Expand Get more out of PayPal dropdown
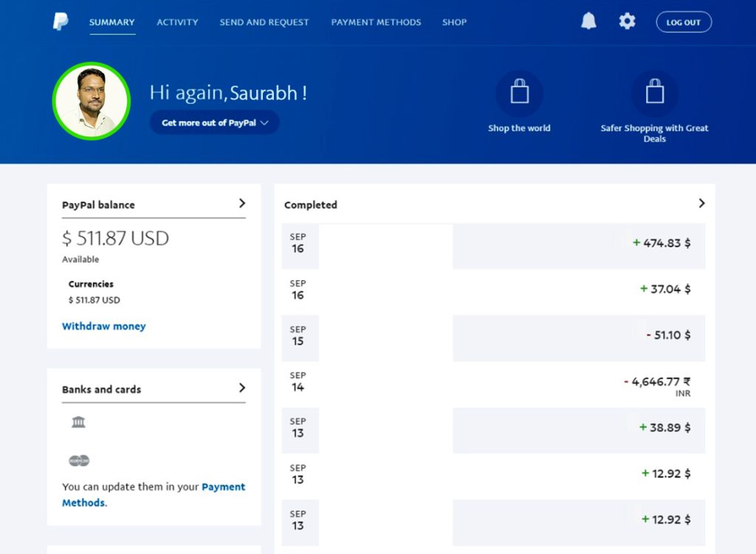This screenshot has width=756, height=554. [x=214, y=122]
